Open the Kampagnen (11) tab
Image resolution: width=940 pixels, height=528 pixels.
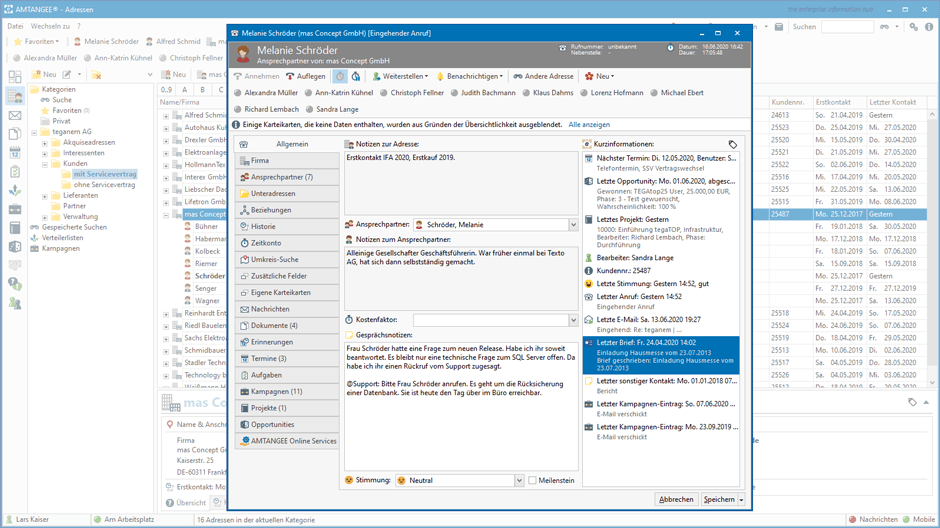click(x=287, y=391)
